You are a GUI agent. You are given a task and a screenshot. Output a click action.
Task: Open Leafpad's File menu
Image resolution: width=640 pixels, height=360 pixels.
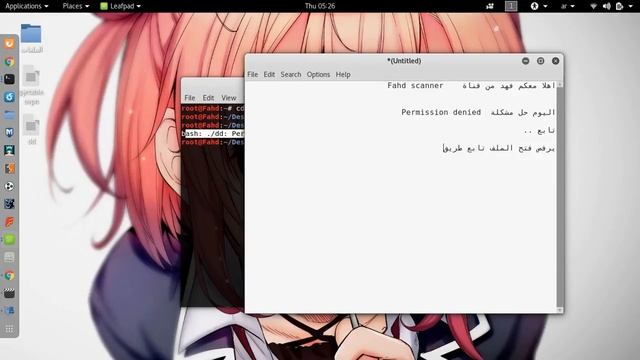[253, 75]
